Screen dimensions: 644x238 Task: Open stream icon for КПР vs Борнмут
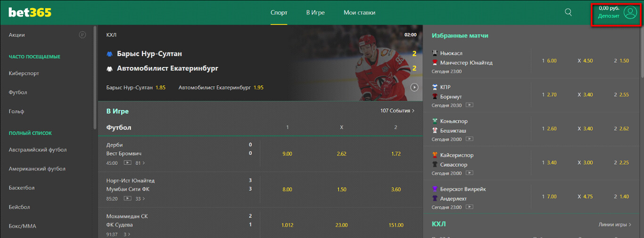pyautogui.click(x=470, y=105)
